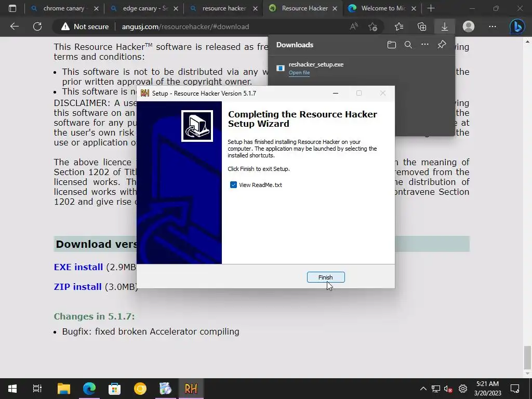
Task: Click the scrollbar up arrow on the page
Action: click(527, 42)
